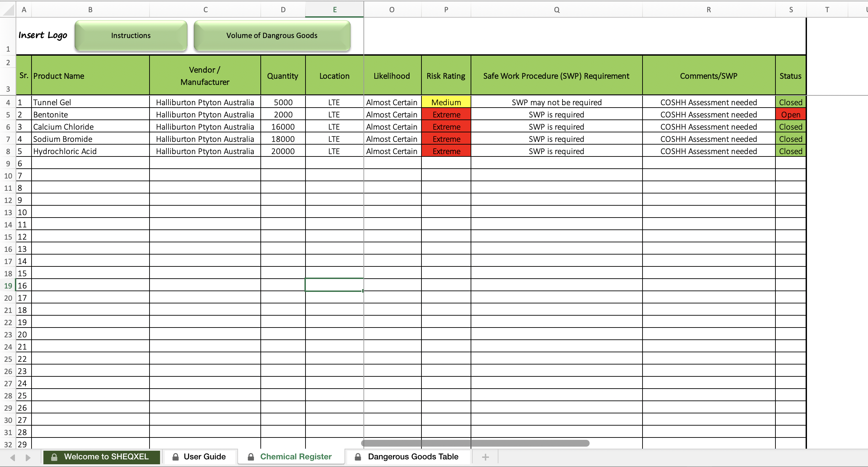Select the yellow Medium risk rating cell
868x467 pixels.
point(446,102)
